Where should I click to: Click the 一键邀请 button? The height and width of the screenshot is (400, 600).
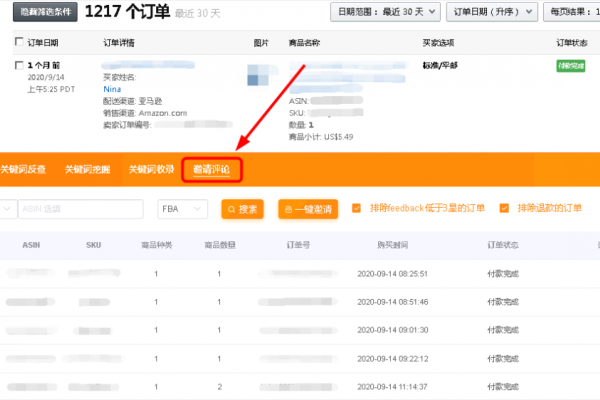[x=308, y=209]
